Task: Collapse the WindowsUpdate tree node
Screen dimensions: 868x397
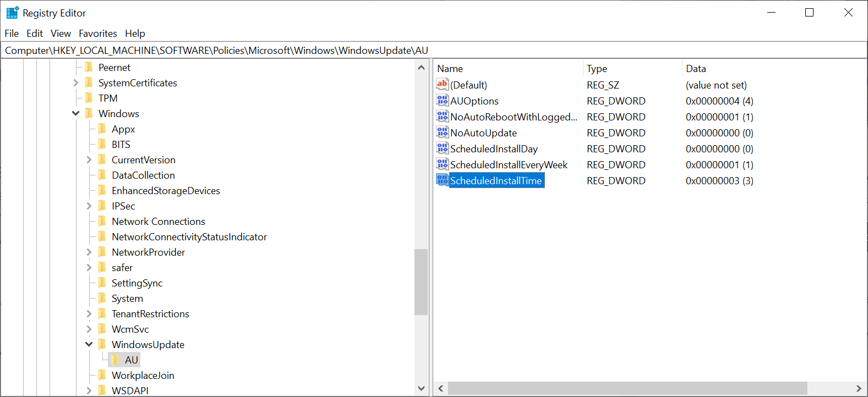Action: tap(89, 344)
